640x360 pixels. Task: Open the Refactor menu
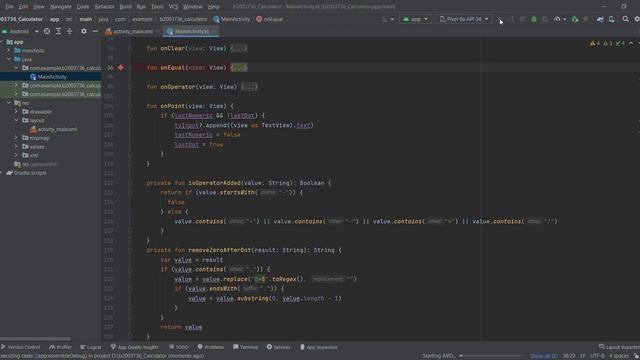coord(104,7)
